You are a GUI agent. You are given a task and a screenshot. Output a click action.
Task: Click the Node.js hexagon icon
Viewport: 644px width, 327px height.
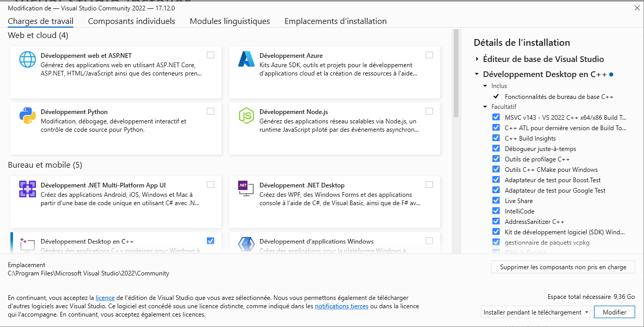point(246,116)
